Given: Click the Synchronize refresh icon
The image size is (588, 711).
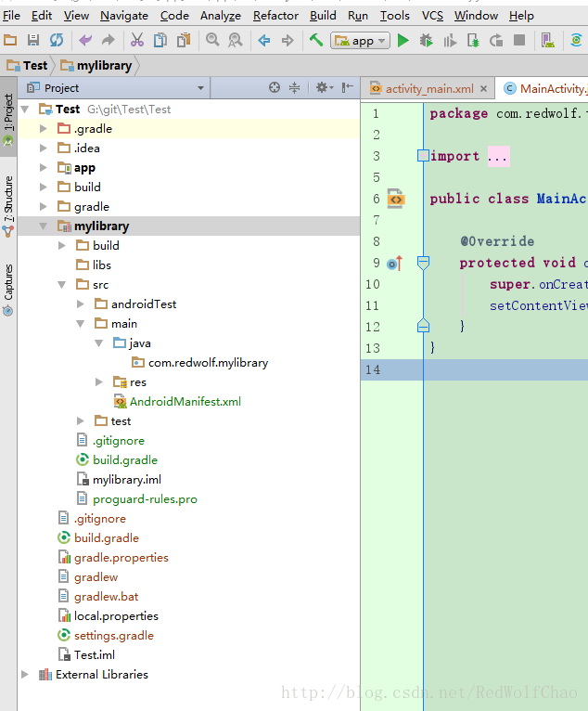Looking at the screenshot, I should click(x=57, y=40).
